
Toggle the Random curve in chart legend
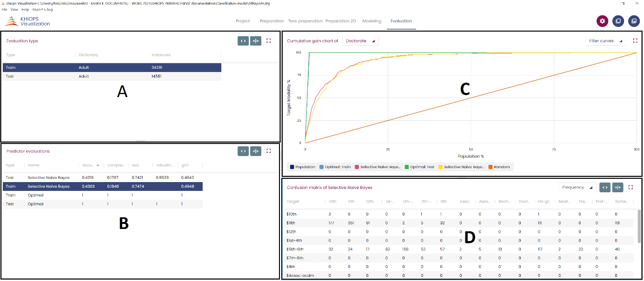[x=499, y=167]
